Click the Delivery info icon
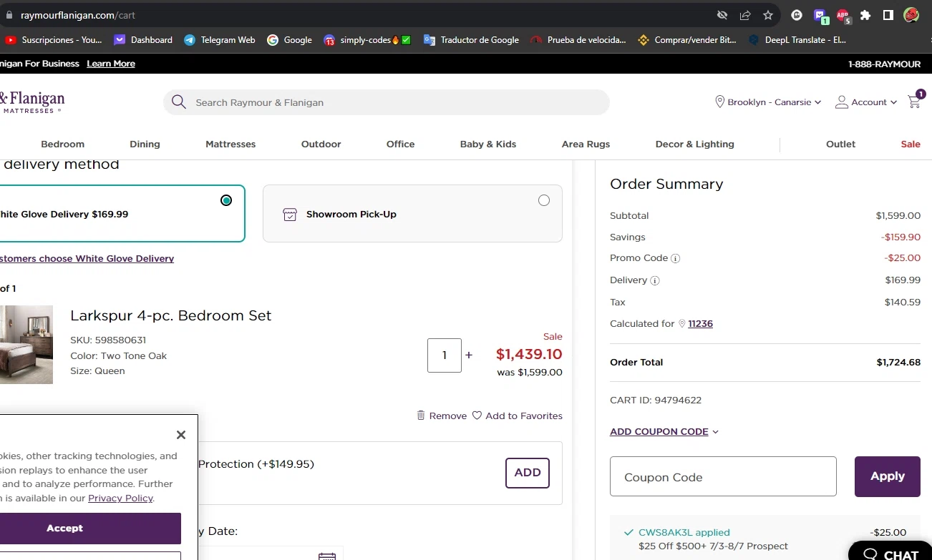Screen dimensions: 932x560 coord(654,280)
